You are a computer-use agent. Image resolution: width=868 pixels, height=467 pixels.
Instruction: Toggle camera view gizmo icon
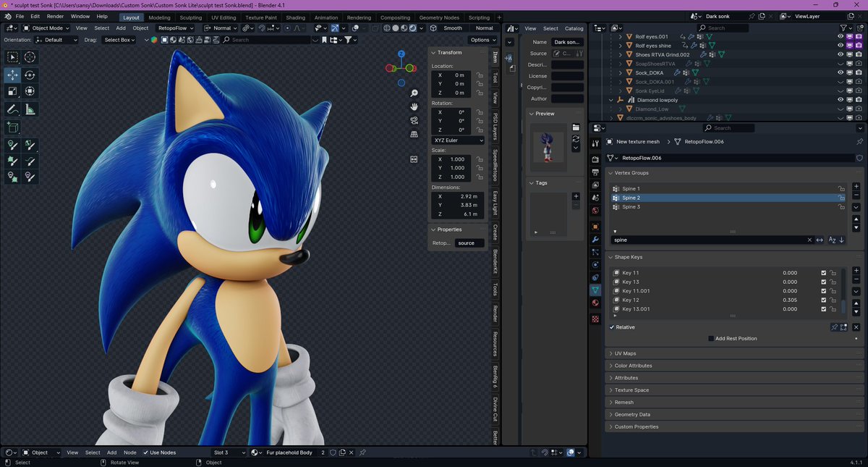click(414, 120)
